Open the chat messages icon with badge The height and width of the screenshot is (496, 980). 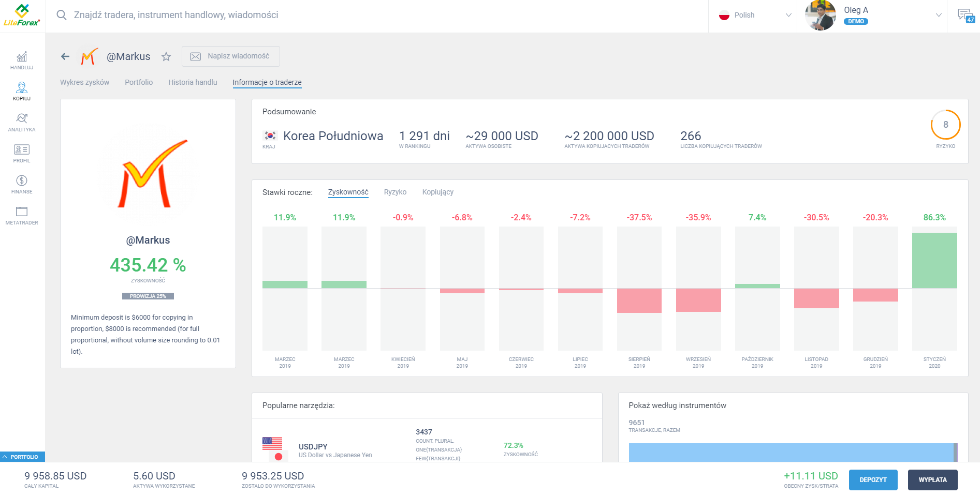[x=964, y=16]
